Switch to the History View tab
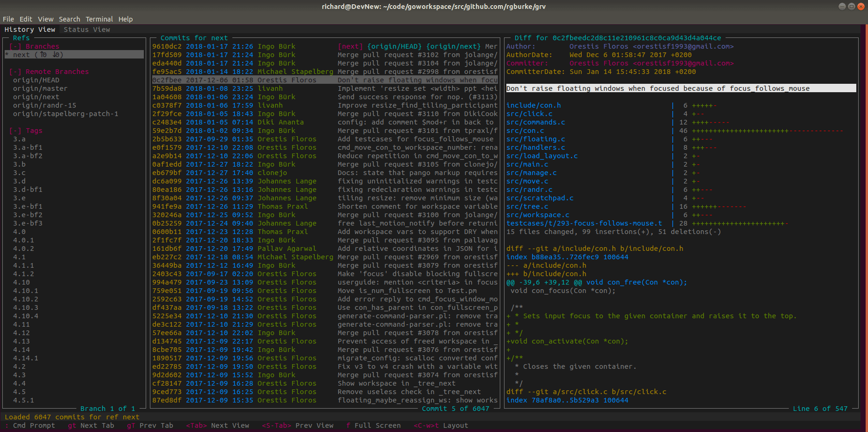Viewport: 868px width, 432px height. click(30, 29)
